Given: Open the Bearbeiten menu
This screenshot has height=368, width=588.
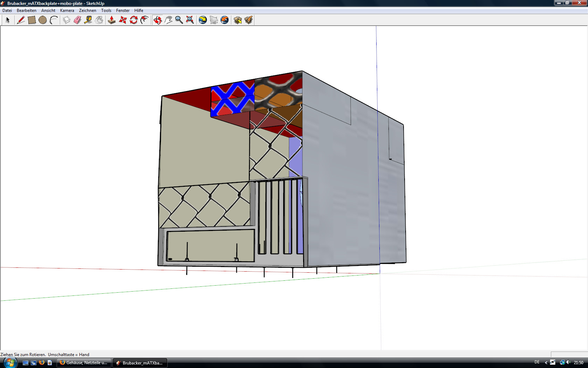Looking at the screenshot, I should [27, 11].
